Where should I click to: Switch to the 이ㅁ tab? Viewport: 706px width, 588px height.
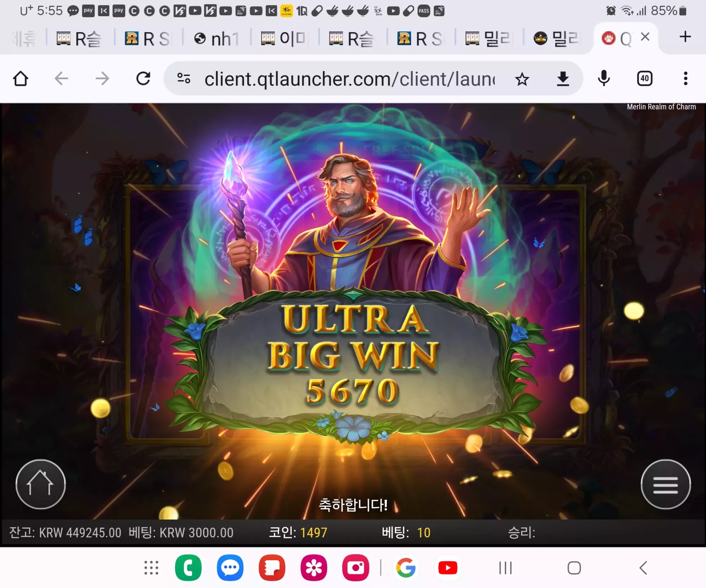[284, 38]
